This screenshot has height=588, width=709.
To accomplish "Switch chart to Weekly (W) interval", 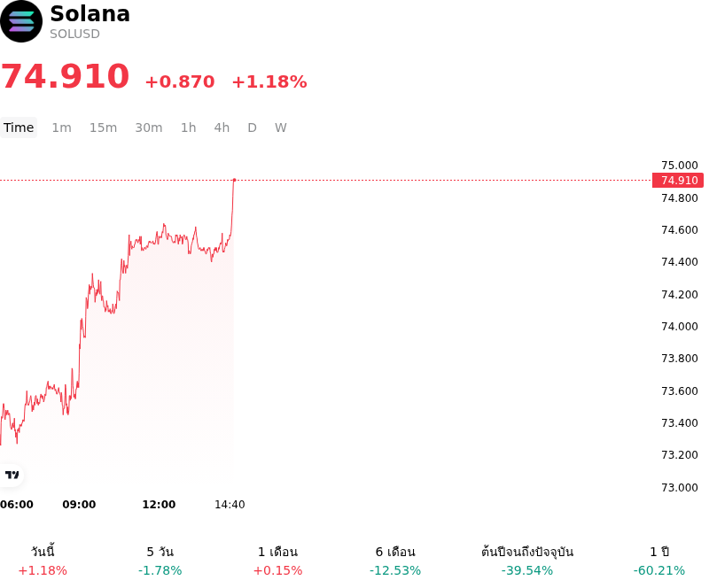I will tap(281, 128).
